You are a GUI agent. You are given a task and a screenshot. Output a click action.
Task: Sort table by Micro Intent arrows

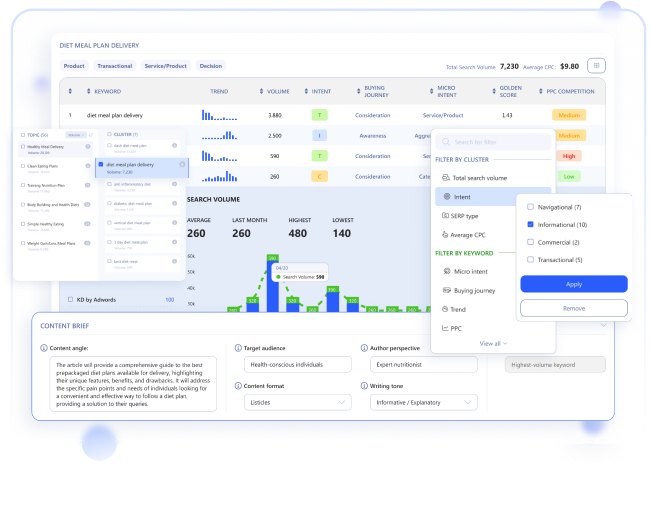coord(432,91)
